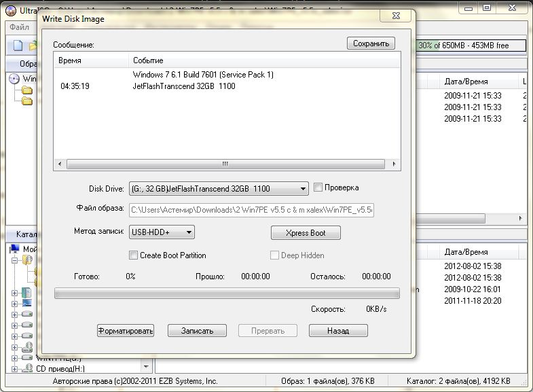Image resolution: width=533 pixels, height=392 pixels.
Task: Collapse the minus expander below Мой компьютер
Action: click(x=14, y=260)
